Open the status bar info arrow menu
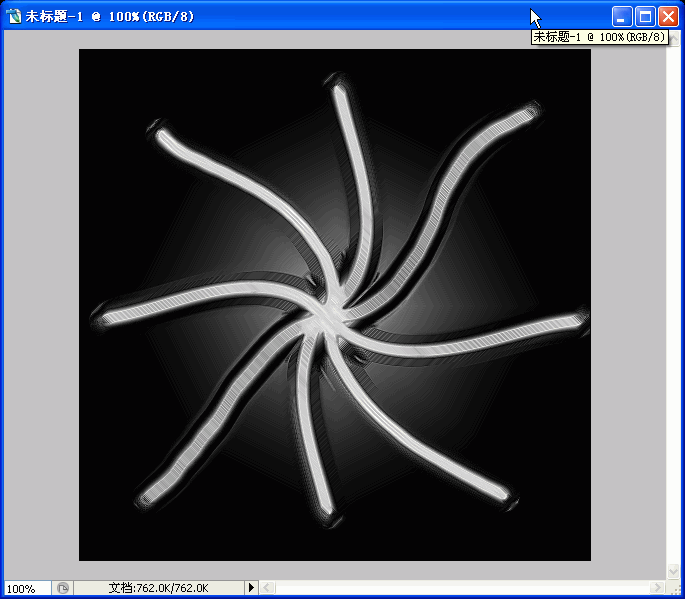685x599 pixels. tap(251, 588)
